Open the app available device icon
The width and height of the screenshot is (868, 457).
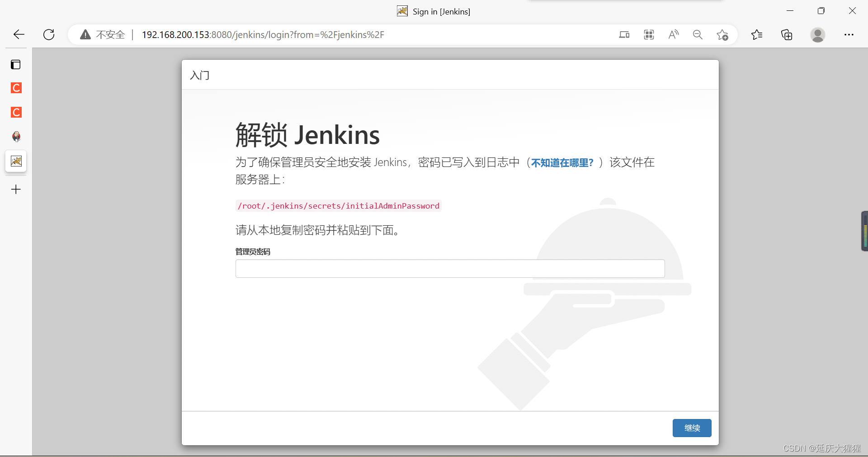click(x=624, y=35)
